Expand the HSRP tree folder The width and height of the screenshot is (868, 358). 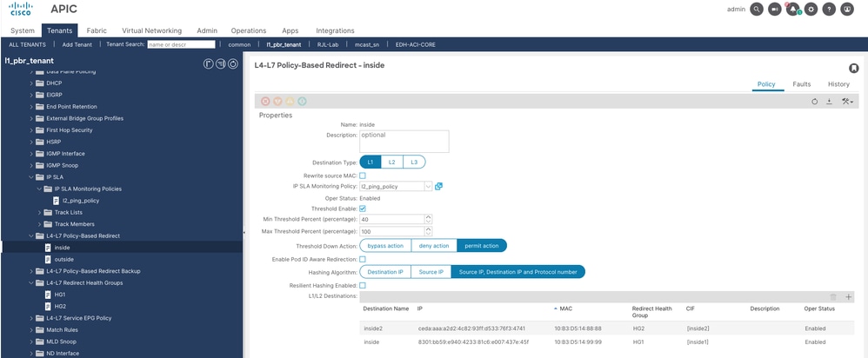[31, 142]
